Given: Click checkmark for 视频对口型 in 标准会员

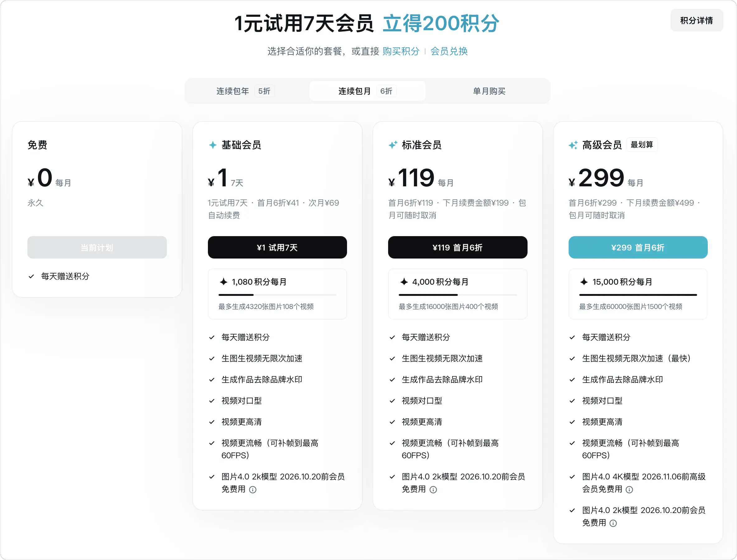Looking at the screenshot, I should (392, 401).
